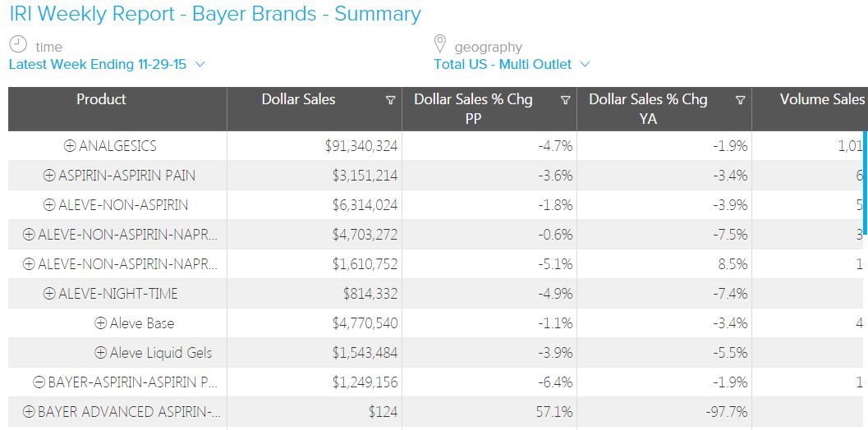Viewport: 868px width, 430px height.
Task: Expand the ALEVE-NIGHT-TIME row
Action: point(49,294)
